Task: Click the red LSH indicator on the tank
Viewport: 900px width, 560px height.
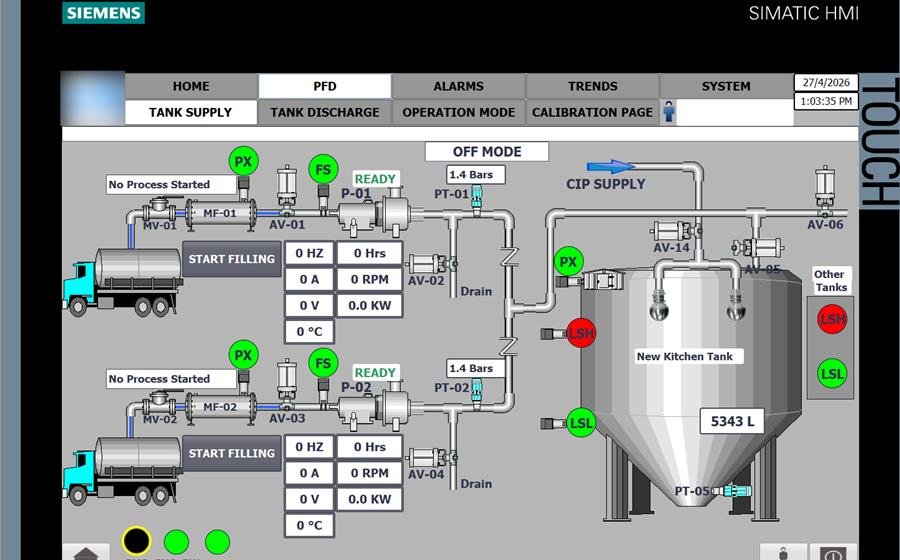Action: tap(581, 333)
